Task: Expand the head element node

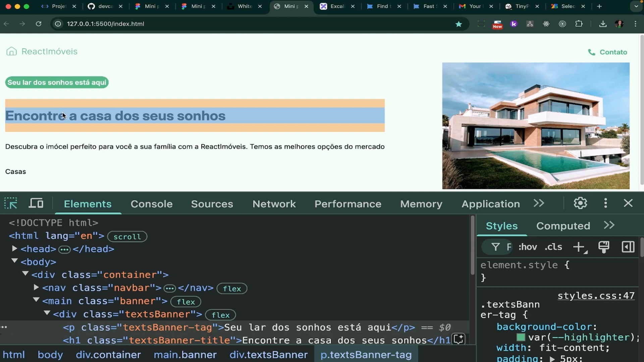Action: coord(14,249)
